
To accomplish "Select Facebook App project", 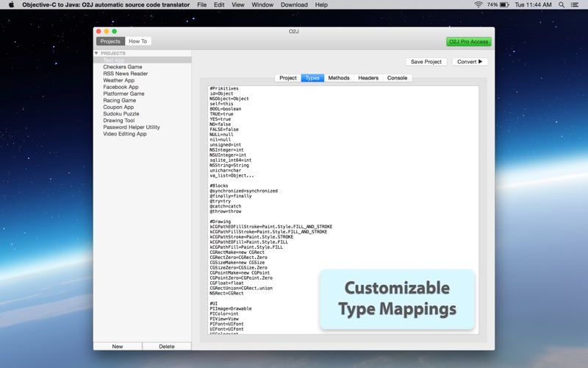I will click(143, 87).
